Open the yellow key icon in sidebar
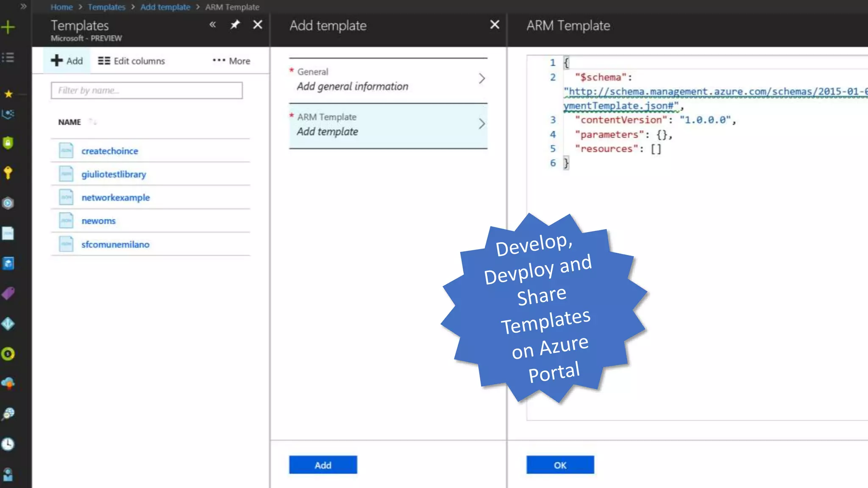868x488 pixels. tap(8, 172)
